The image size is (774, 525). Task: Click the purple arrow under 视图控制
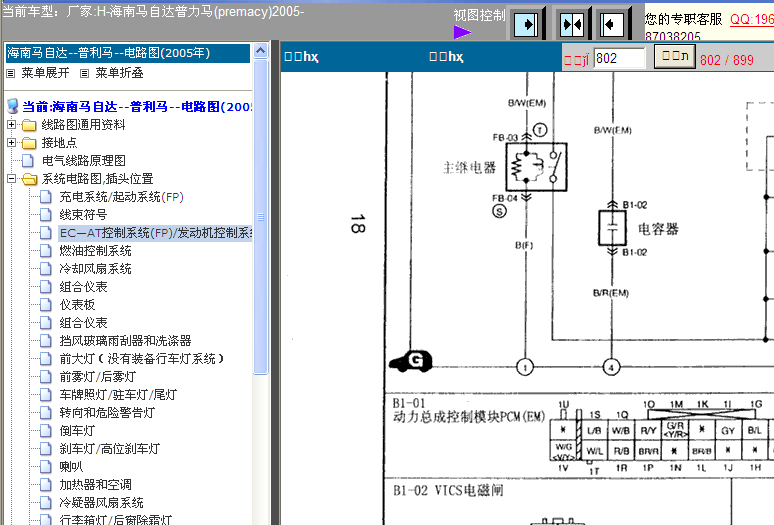462,32
